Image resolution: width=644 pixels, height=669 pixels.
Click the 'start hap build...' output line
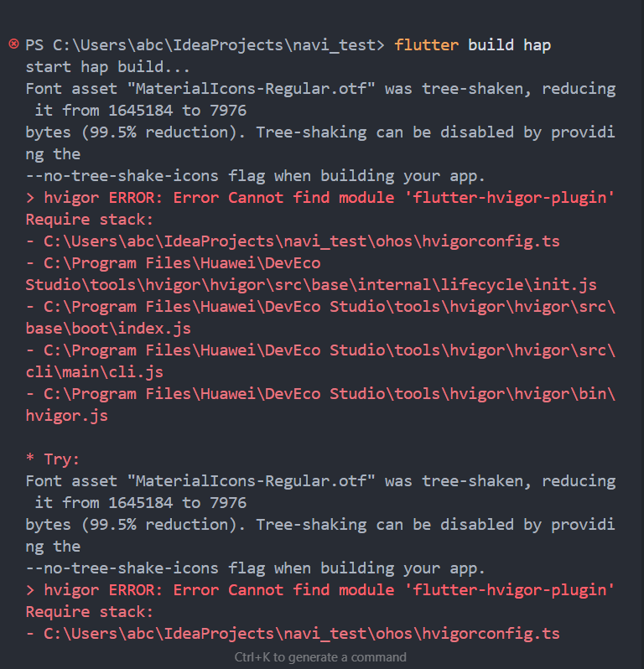click(108, 66)
